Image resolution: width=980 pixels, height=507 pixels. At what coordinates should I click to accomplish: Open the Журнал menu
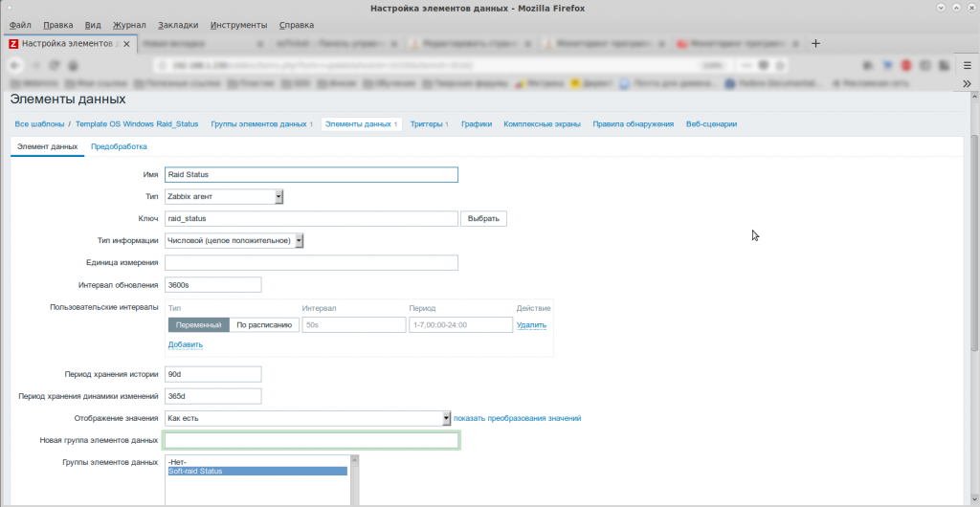(x=129, y=25)
